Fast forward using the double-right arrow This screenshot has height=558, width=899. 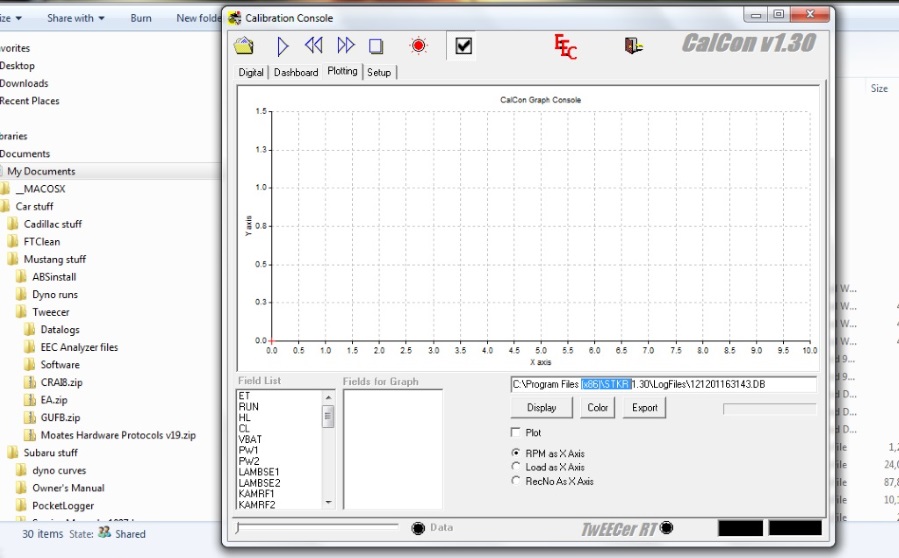click(346, 45)
